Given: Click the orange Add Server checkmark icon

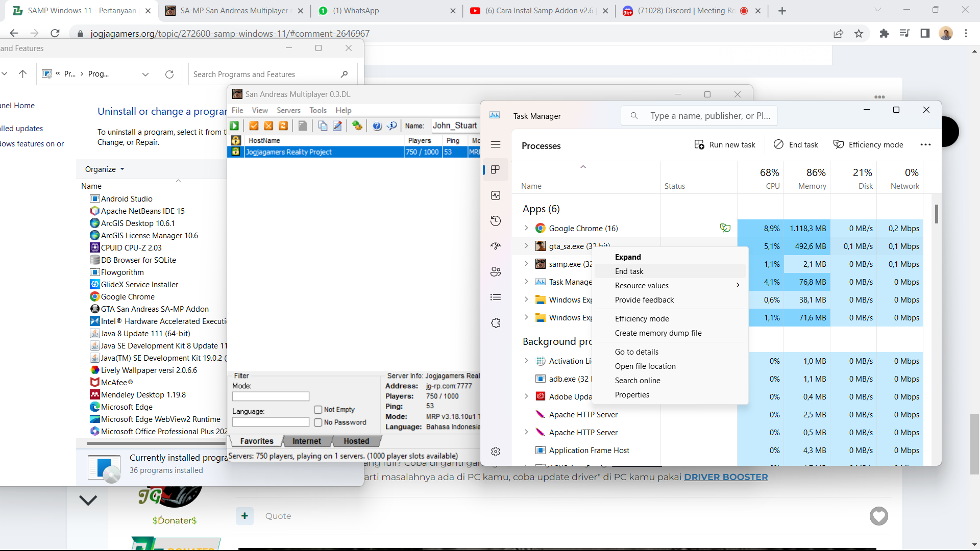Looking at the screenshot, I should coord(254,126).
